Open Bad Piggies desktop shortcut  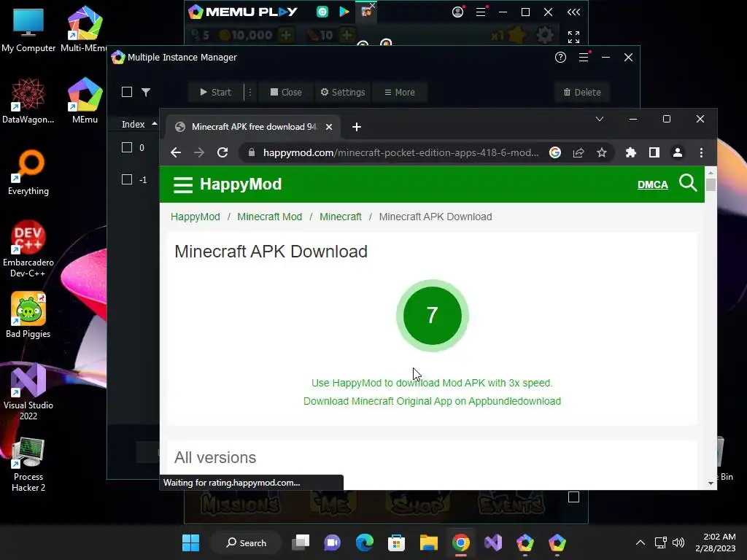coord(28,316)
